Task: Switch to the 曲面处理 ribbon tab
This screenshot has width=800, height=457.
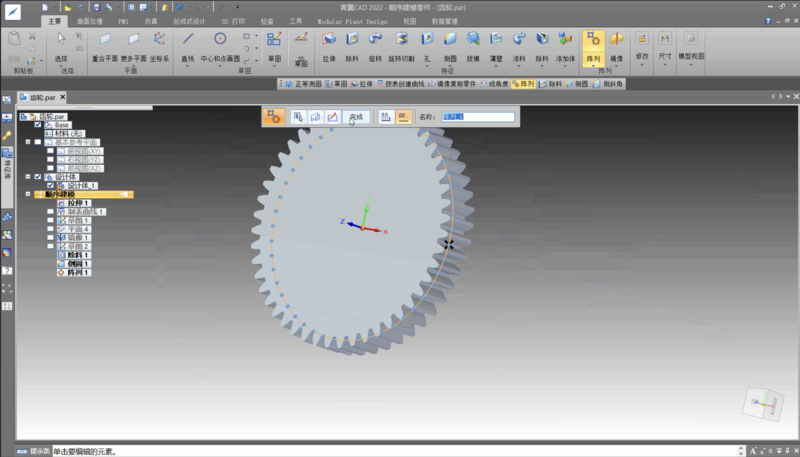Action: [x=90, y=20]
